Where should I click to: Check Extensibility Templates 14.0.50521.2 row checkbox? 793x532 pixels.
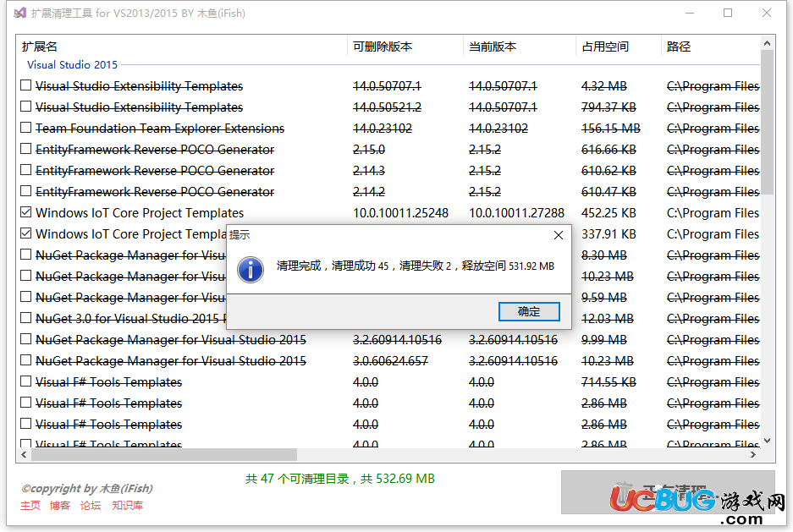[25, 107]
